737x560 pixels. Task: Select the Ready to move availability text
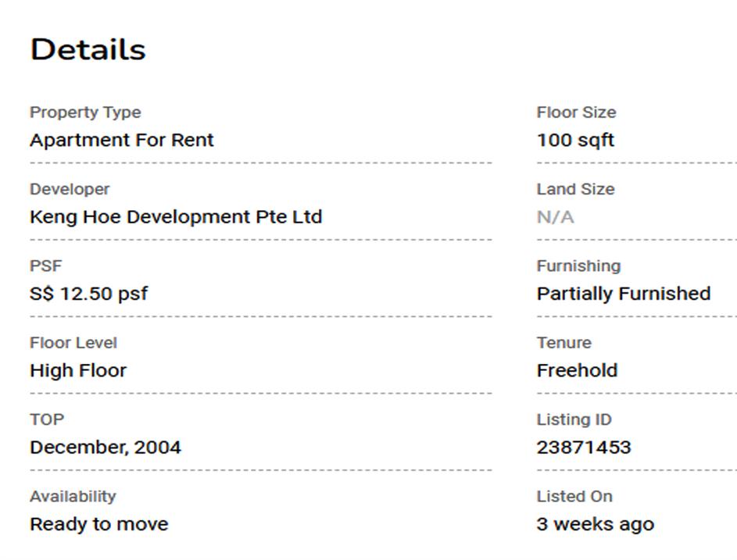coord(98,524)
